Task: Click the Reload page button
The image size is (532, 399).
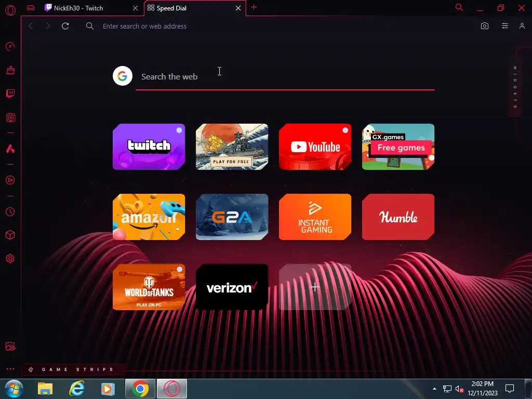Action: tap(65, 26)
